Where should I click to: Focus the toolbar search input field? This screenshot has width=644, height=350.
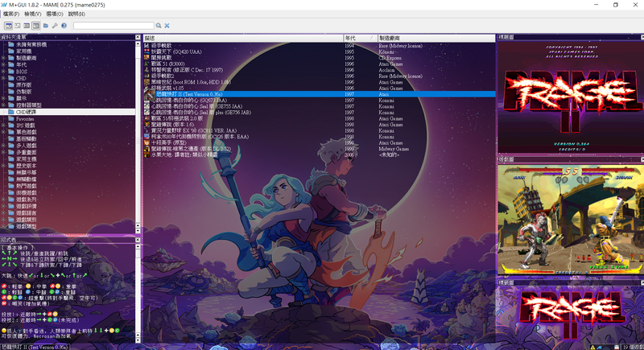tap(114, 26)
